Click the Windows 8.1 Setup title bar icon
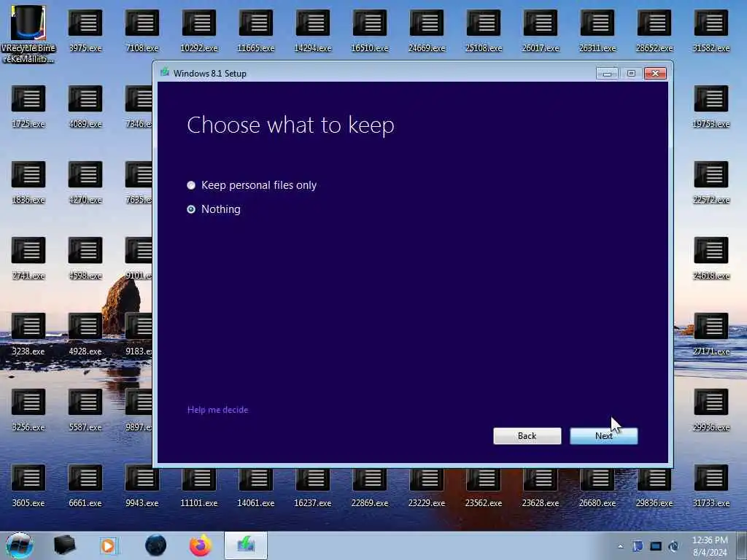The width and height of the screenshot is (747, 560). pyautogui.click(x=165, y=72)
